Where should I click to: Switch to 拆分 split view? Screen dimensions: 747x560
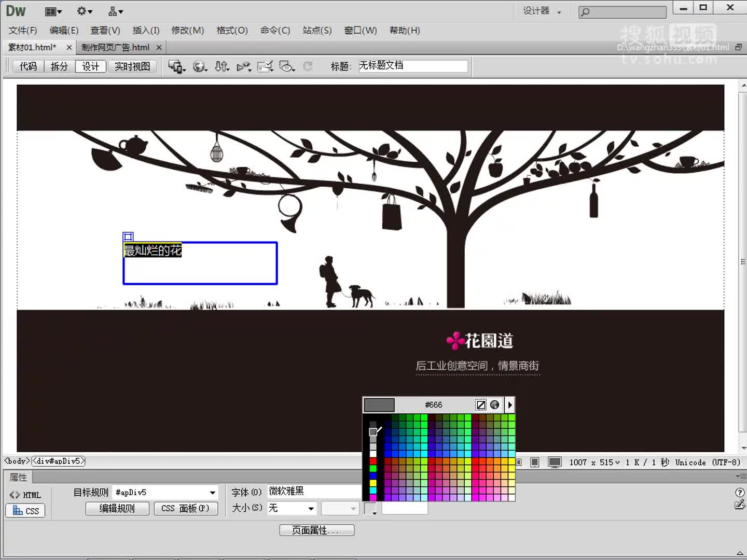pyautogui.click(x=59, y=66)
